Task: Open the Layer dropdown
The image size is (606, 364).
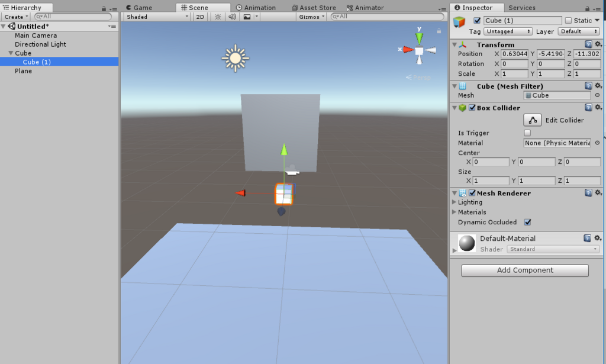Action: pyautogui.click(x=579, y=31)
